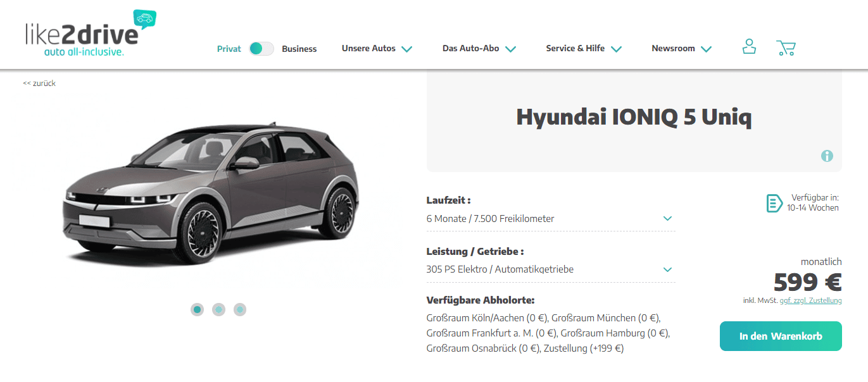The height and width of the screenshot is (382, 868).
Task: Click the Laufzeit : label
Action: tap(449, 200)
